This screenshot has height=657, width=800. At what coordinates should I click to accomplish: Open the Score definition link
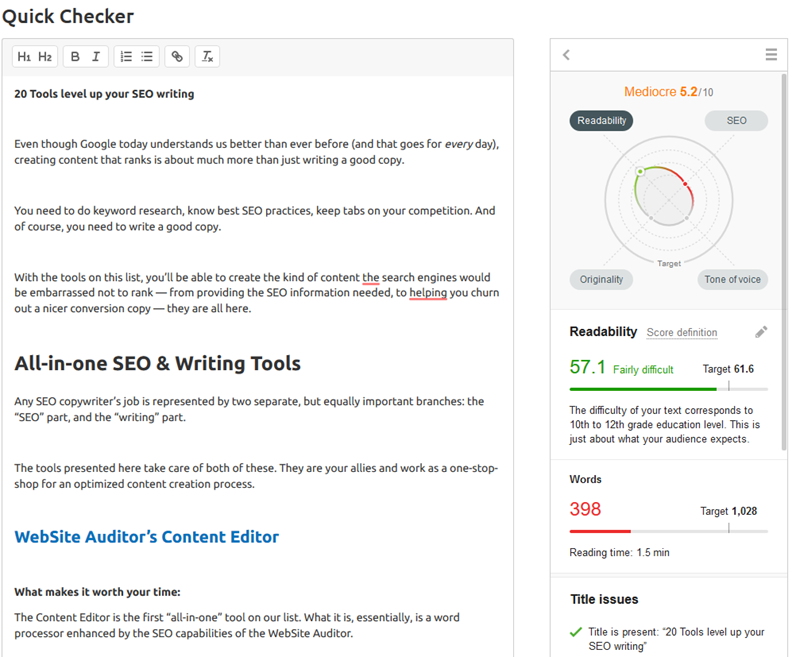tap(681, 333)
